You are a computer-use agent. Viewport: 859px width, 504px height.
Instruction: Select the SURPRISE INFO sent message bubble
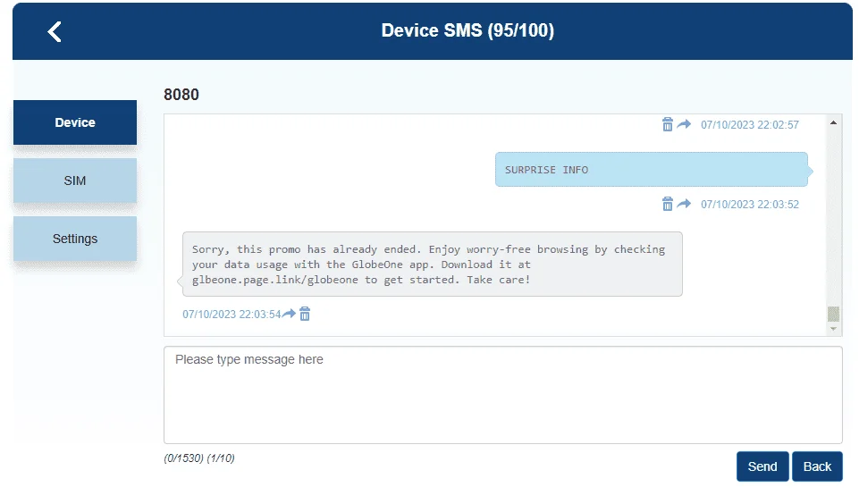pyautogui.click(x=652, y=170)
